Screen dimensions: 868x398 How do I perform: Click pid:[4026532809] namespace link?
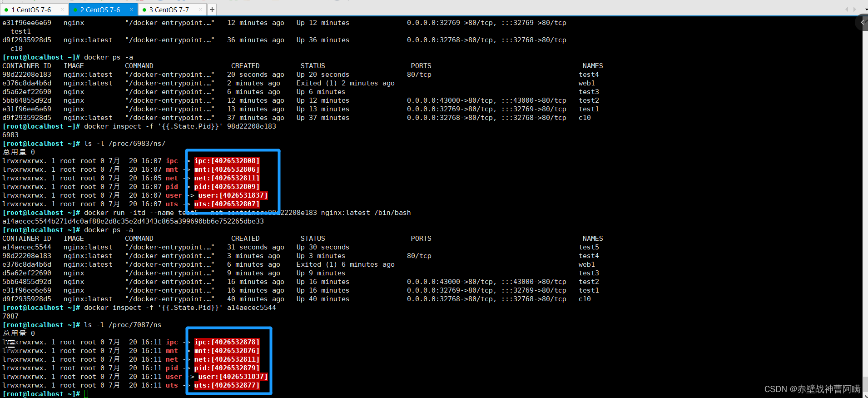227,187
